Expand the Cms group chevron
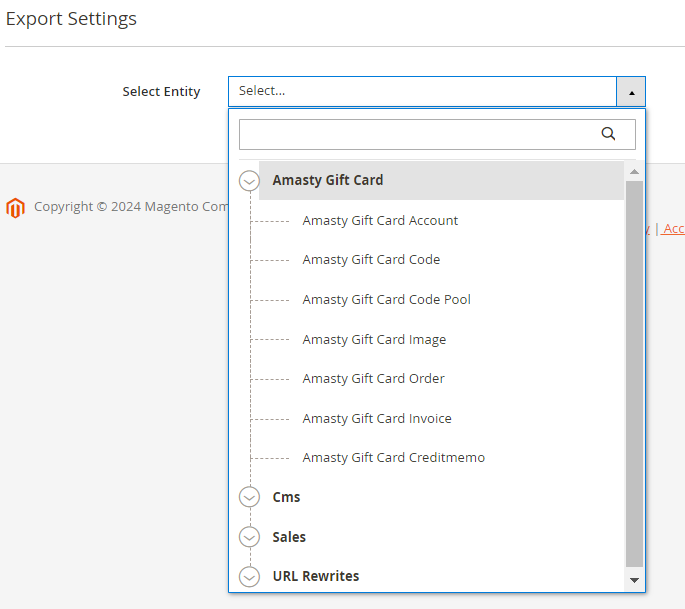This screenshot has height=609, width=685. tap(249, 497)
